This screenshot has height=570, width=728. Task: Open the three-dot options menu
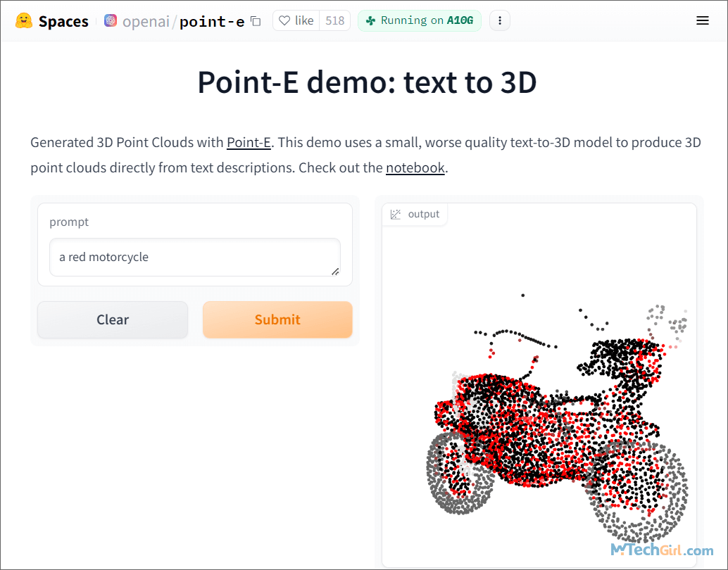click(500, 21)
